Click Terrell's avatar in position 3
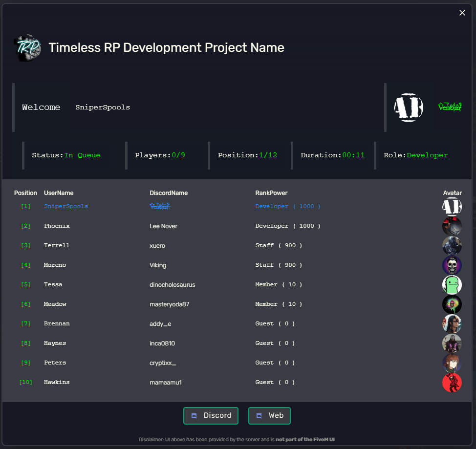This screenshot has height=449, width=476. tap(452, 245)
